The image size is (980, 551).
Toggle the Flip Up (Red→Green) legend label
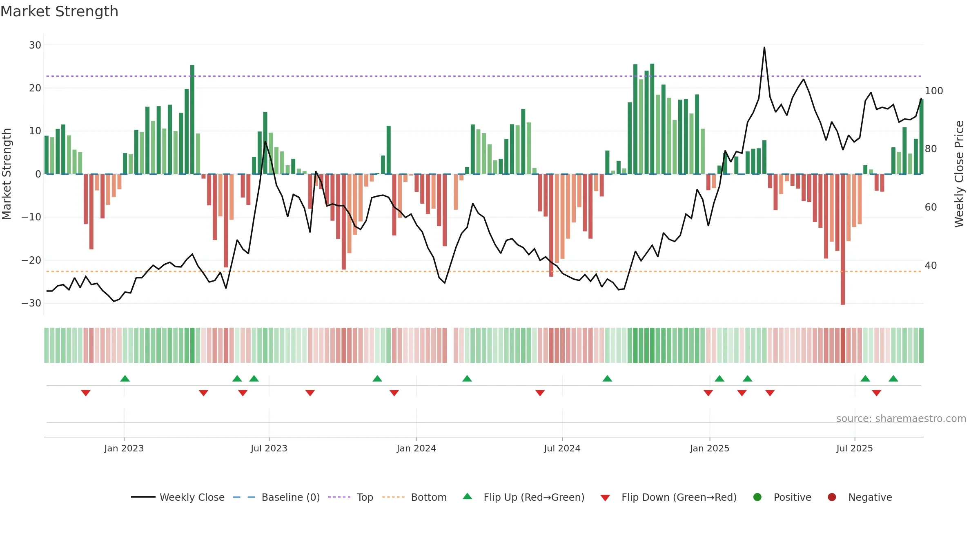(534, 498)
